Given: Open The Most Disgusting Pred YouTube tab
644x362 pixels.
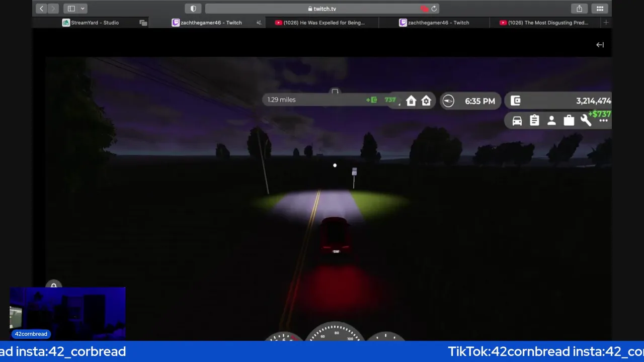Looking at the screenshot, I should (544, 23).
